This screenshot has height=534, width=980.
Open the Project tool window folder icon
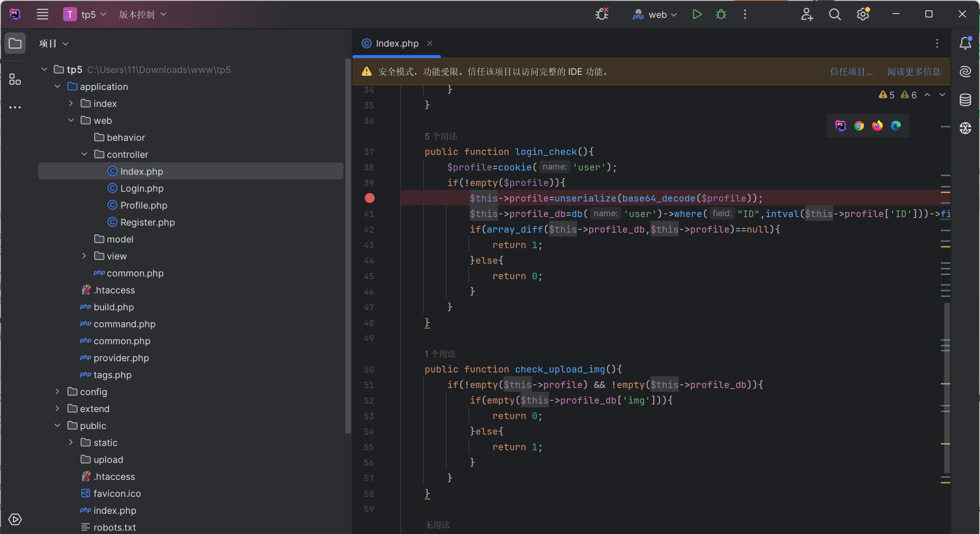[15, 44]
